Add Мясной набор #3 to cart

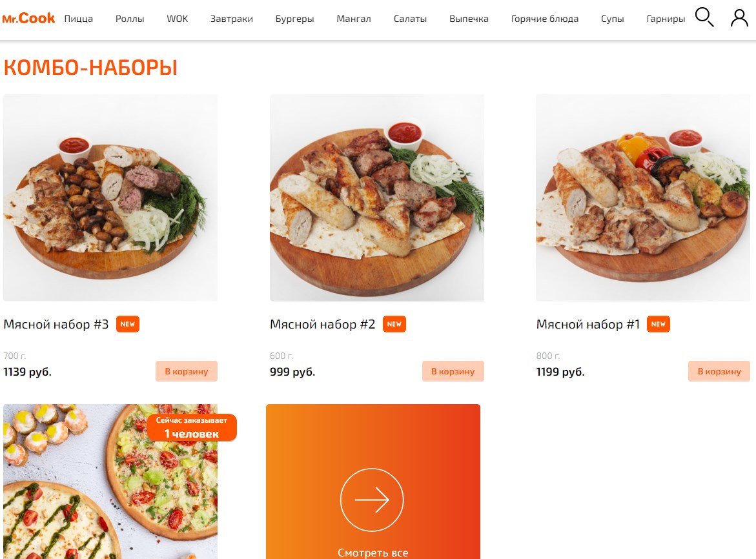pos(187,371)
